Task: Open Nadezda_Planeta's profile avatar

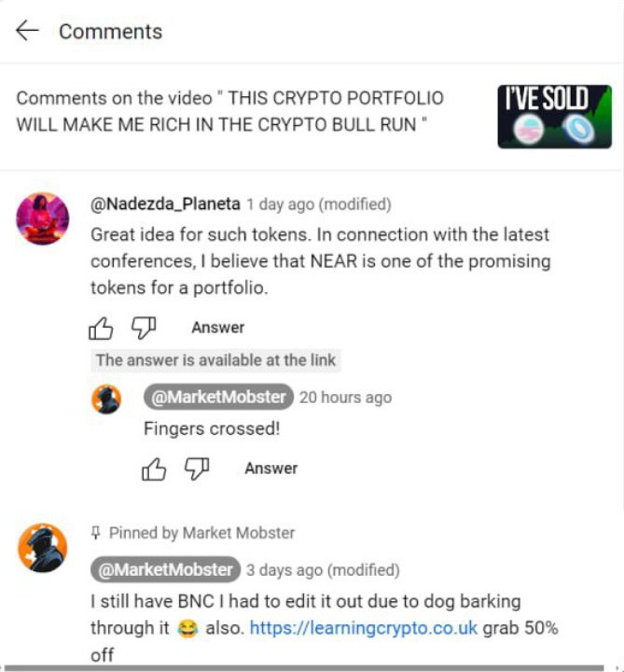Action: click(x=42, y=218)
